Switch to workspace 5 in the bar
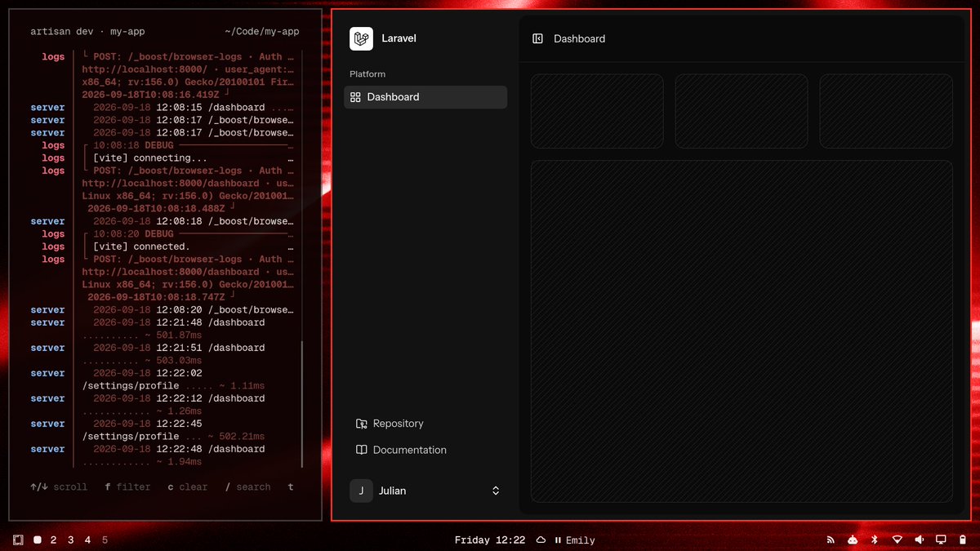 coord(105,540)
